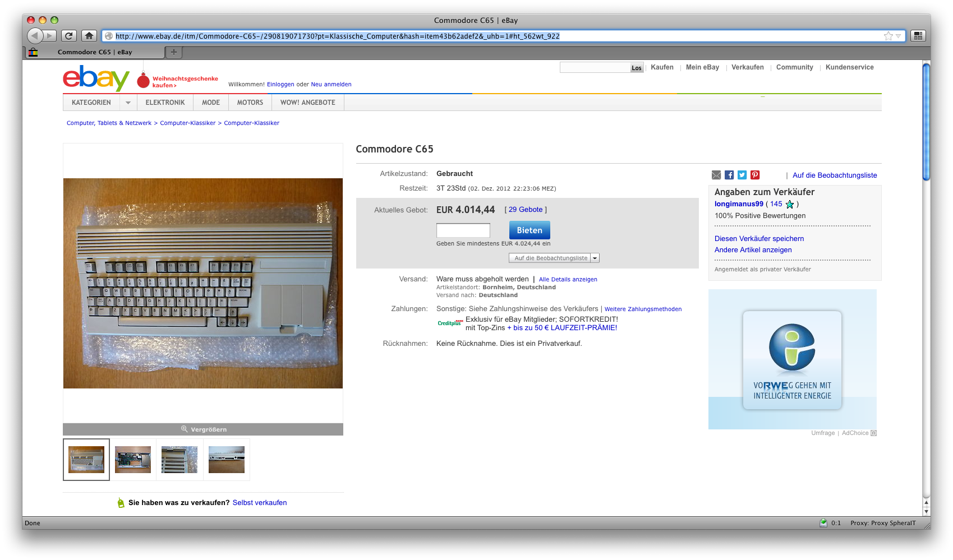Open the browser panel icon beside the address bar
Image resolution: width=953 pixels, height=560 pixels.
pyautogui.click(x=918, y=36)
